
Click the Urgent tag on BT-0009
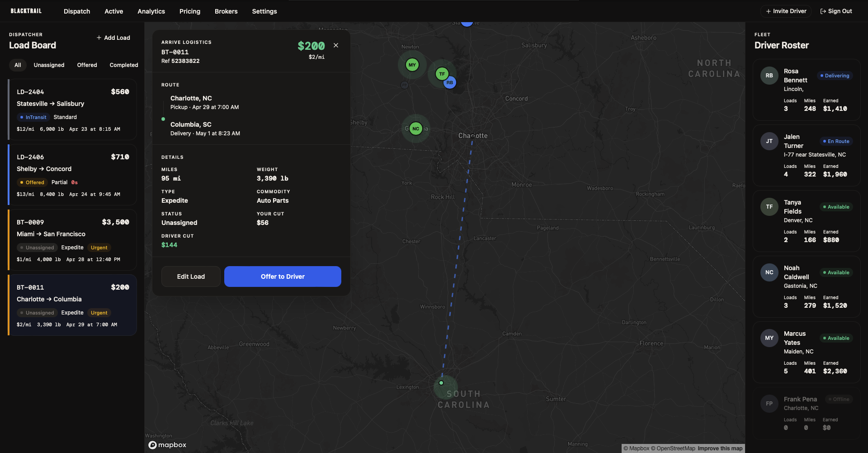pyautogui.click(x=99, y=248)
